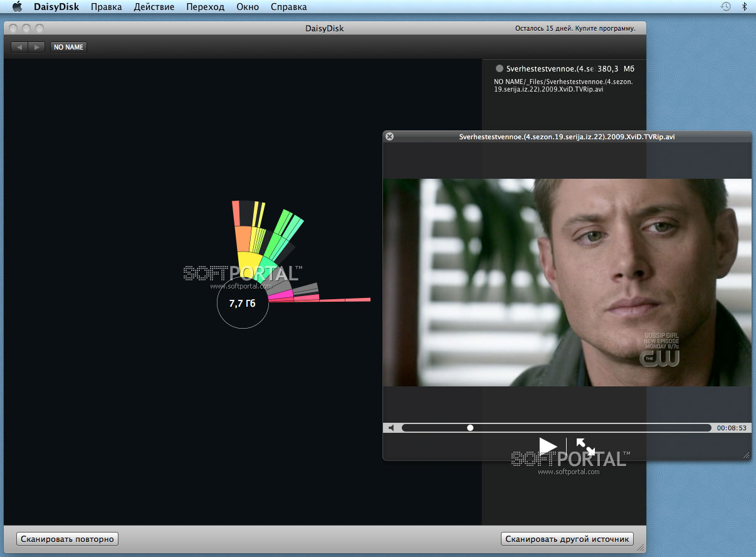Click the trial notice to buy the program
756x557 pixels.
coord(575,28)
